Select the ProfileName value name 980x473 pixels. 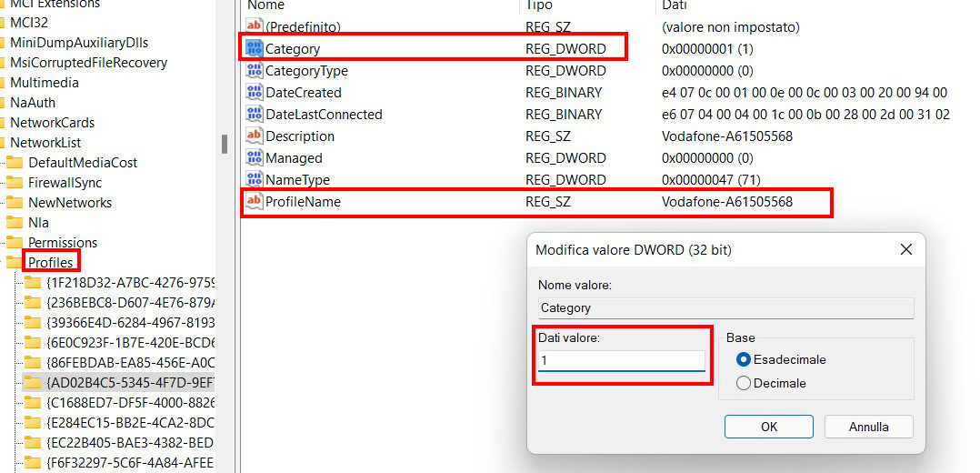pyautogui.click(x=303, y=201)
